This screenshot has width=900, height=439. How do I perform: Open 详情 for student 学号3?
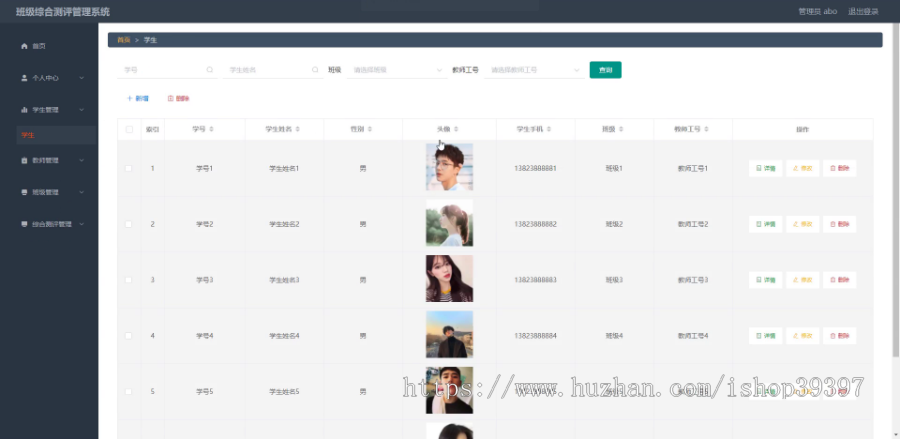[x=766, y=279]
